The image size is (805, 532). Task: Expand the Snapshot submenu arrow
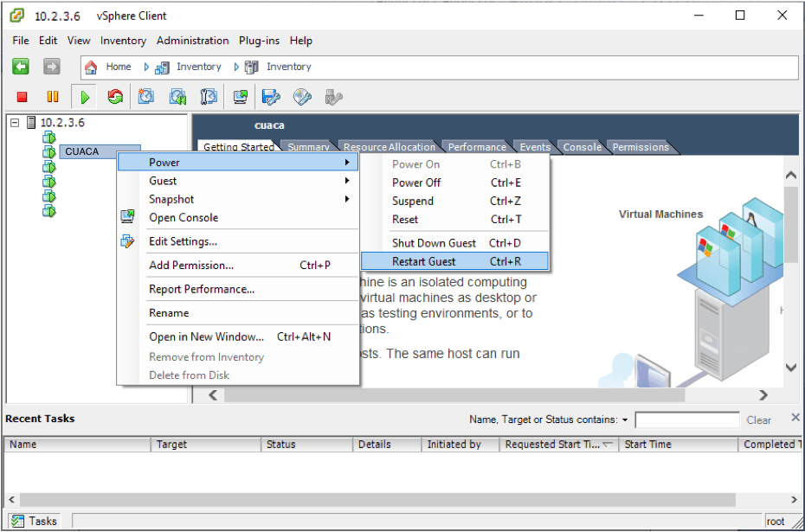click(347, 199)
